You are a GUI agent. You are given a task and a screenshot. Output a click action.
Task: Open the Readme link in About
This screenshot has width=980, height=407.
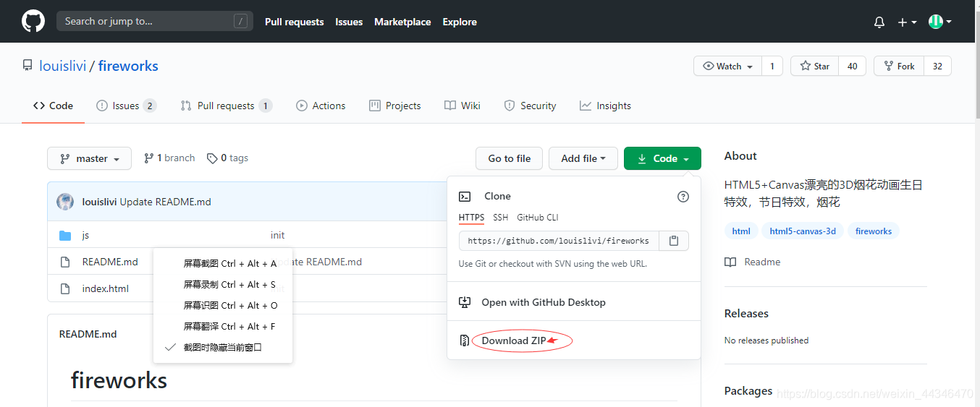pos(753,262)
